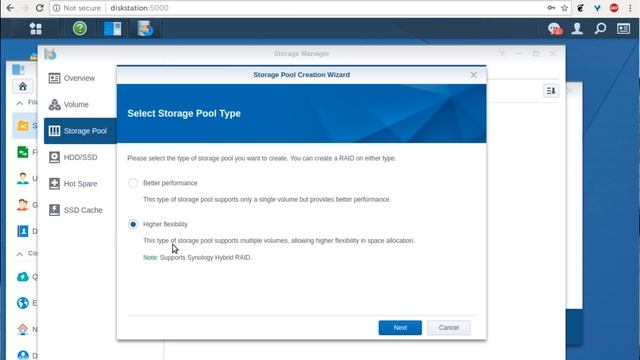Open Storage Manager help question icon
Viewport: 640px width, 360px height.
click(x=502, y=53)
